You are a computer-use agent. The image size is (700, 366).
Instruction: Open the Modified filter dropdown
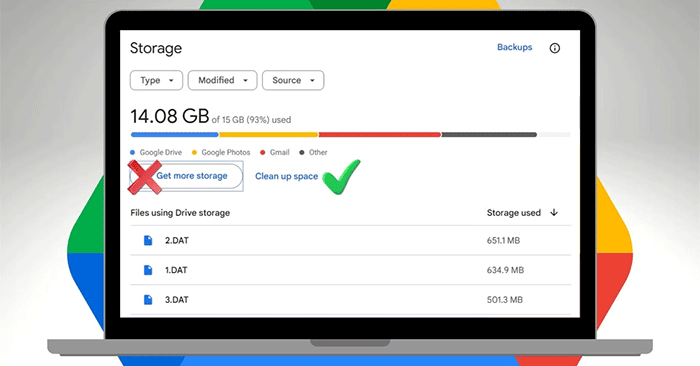coord(222,80)
